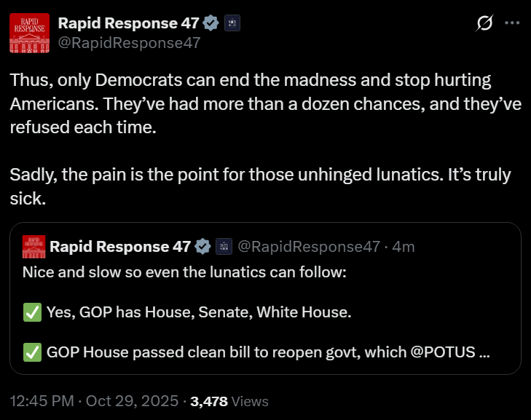Click the green checkmark beside 'Yes, GOP has House'
The height and width of the screenshot is (420, 531).
pos(32,313)
